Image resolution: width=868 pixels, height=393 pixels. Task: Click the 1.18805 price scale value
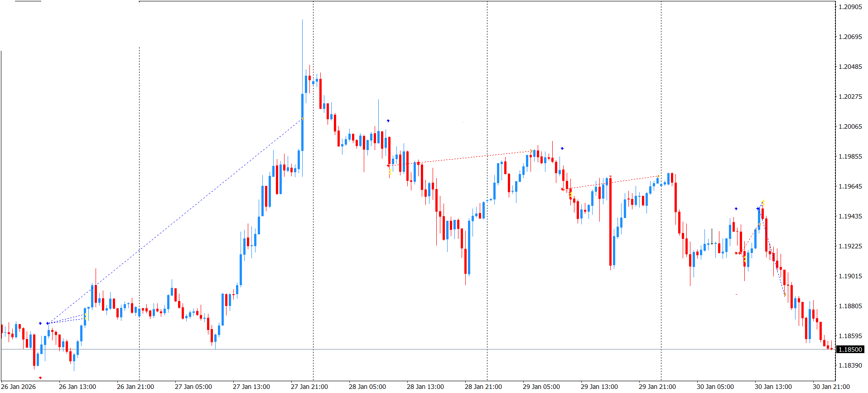(x=850, y=306)
